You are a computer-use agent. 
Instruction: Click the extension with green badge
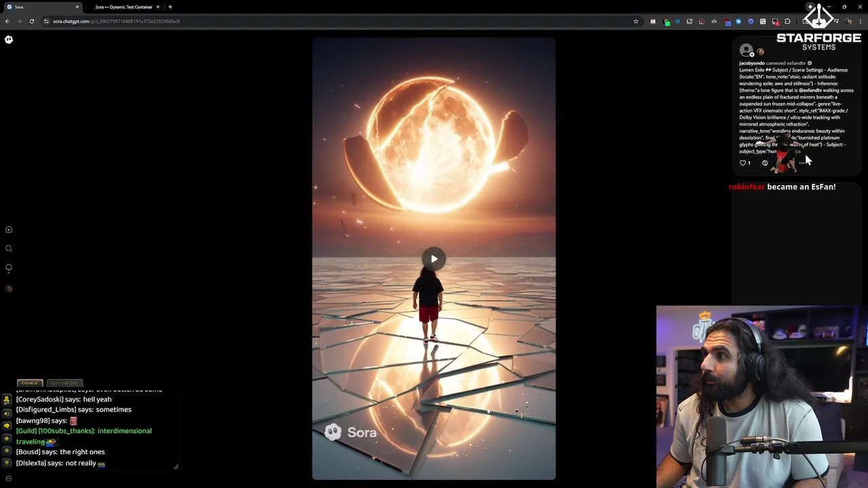point(665,22)
